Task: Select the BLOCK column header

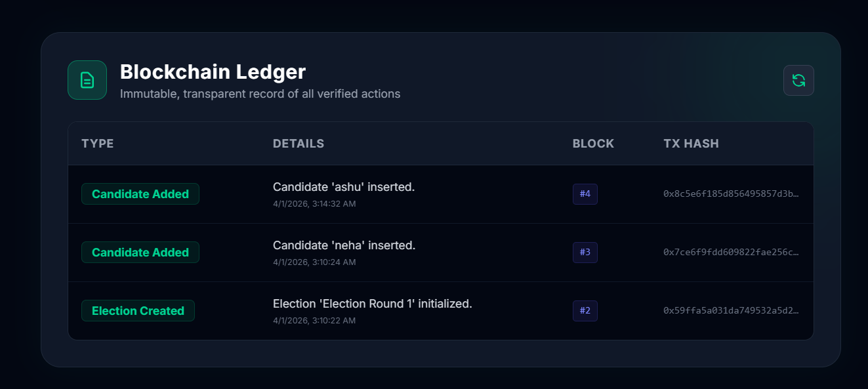Action: click(x=593, y=144)
